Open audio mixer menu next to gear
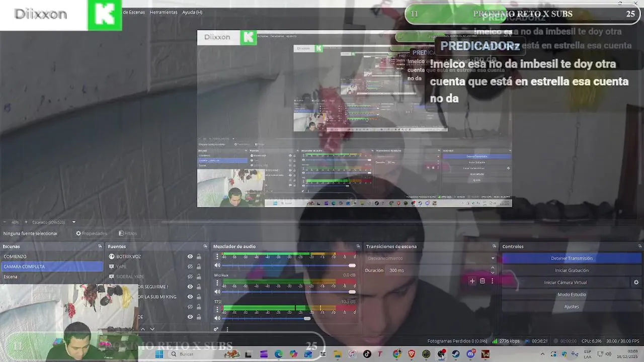This screenshot has width=644, height=362. [x=227, y=329]
